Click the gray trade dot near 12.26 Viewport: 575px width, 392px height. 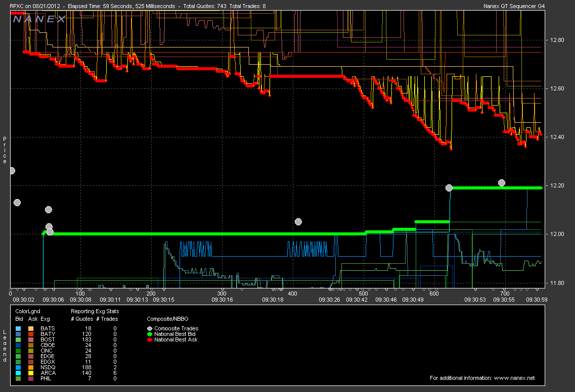12,171
